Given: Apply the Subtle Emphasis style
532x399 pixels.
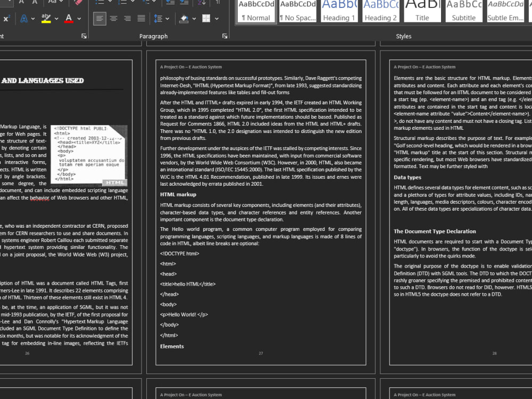Looking at the screenshot, I should click(505, 11).
